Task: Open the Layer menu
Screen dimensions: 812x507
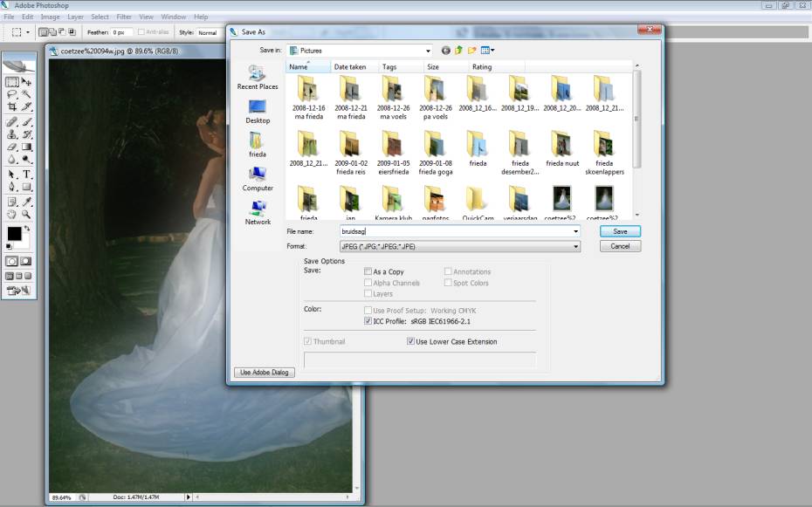Action: pyautogui.click(x=75, y=17)
